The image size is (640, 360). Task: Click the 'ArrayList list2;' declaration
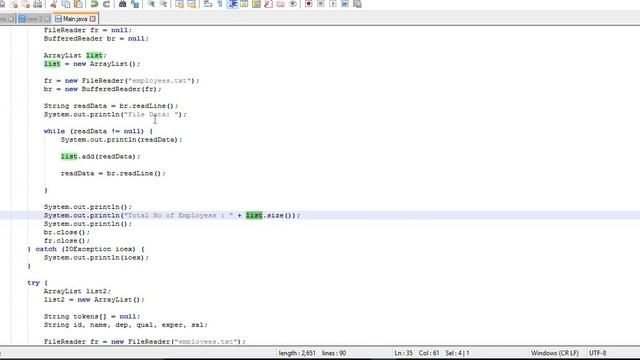point(77,291)
